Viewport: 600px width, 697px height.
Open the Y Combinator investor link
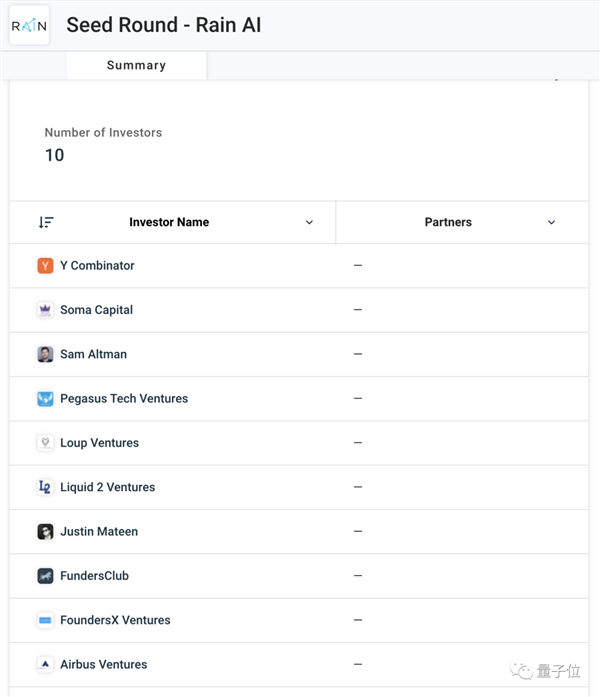(x=97, y=266)
